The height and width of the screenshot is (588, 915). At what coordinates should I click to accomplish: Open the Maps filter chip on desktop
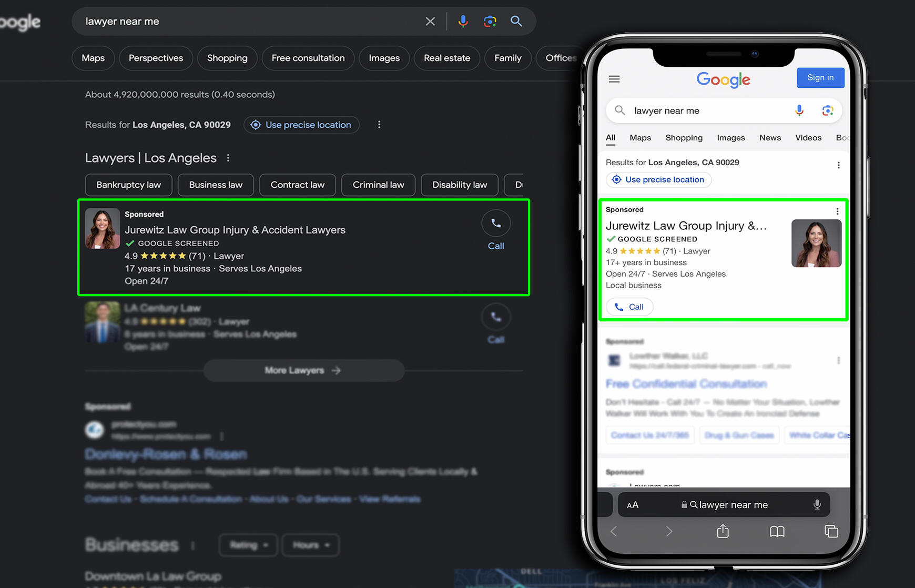pyautogui.click(x=93, y=58)
